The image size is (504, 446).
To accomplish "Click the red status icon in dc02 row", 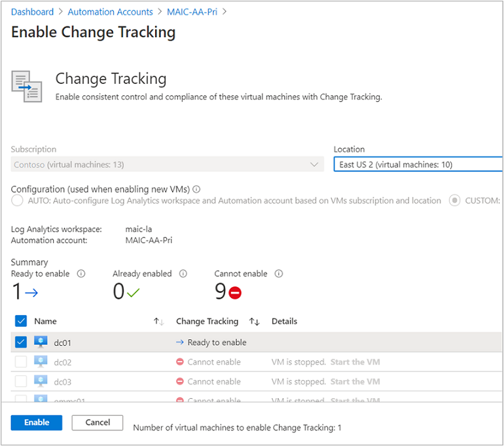I will click(x=180, y=362).
